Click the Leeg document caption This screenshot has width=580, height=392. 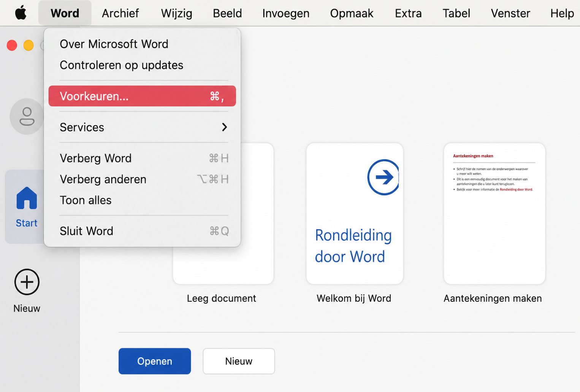click(x=222, y=298)
